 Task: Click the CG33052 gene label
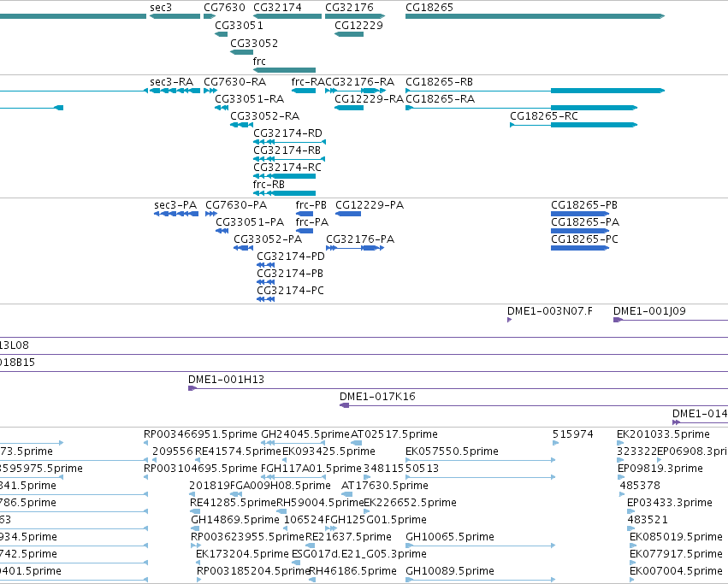click(x=254, y=43)
